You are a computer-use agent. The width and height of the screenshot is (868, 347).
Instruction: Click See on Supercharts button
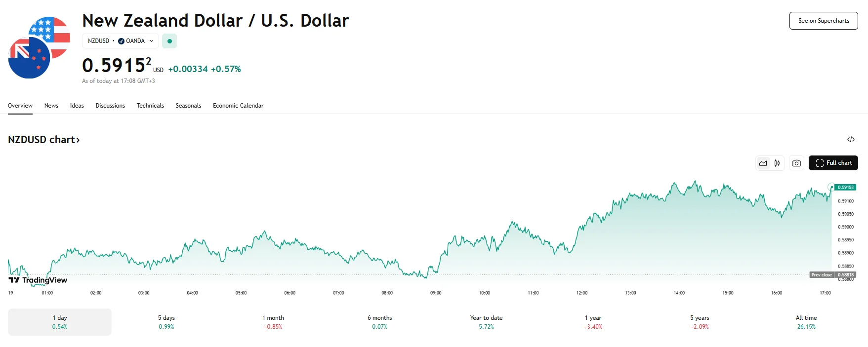[x=824, y=21]
